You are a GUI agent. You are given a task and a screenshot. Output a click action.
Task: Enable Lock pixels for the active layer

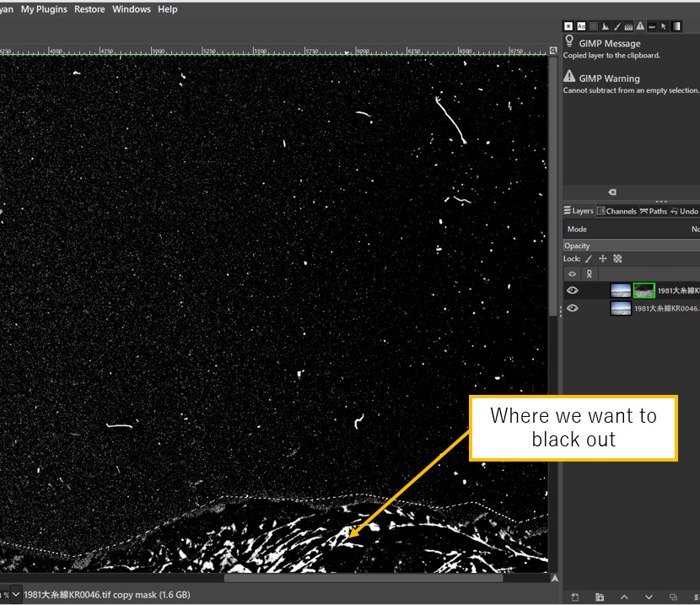click(x=588, y=258)
